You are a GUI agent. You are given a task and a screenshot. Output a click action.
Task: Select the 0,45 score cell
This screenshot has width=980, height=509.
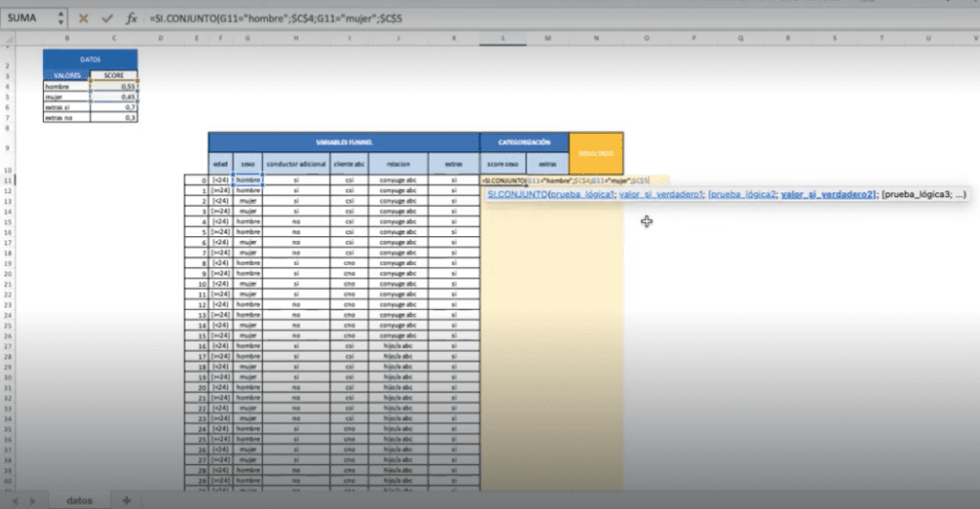click(114, 97)
